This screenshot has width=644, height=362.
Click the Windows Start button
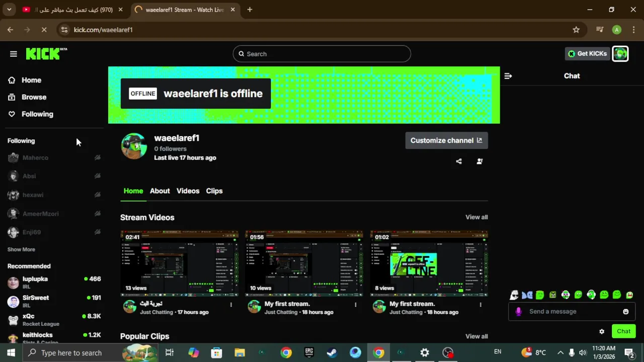[11, 353]
